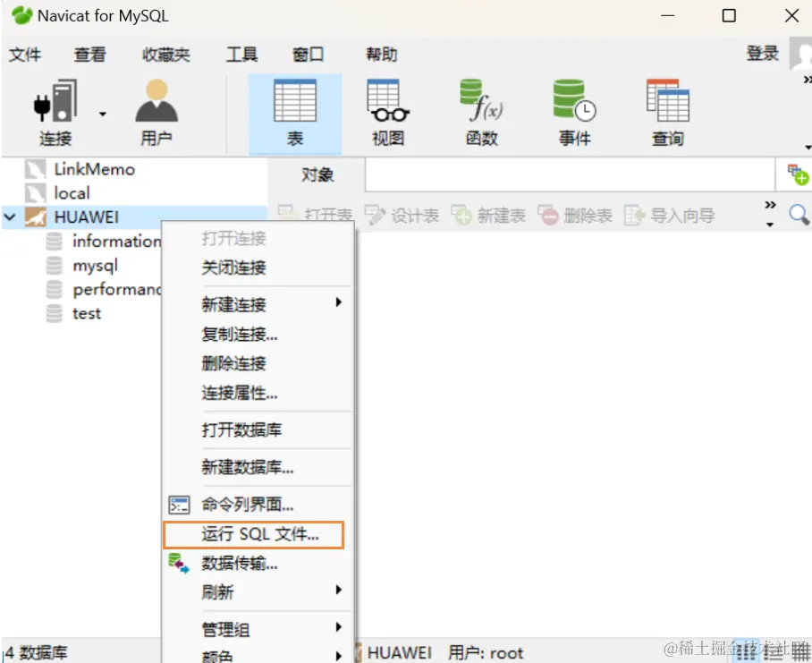Image resolution: width=812 pixels, height=663 pixels.
Task: Open the 新建连接 submenu arrow
Action: (338, 302)
